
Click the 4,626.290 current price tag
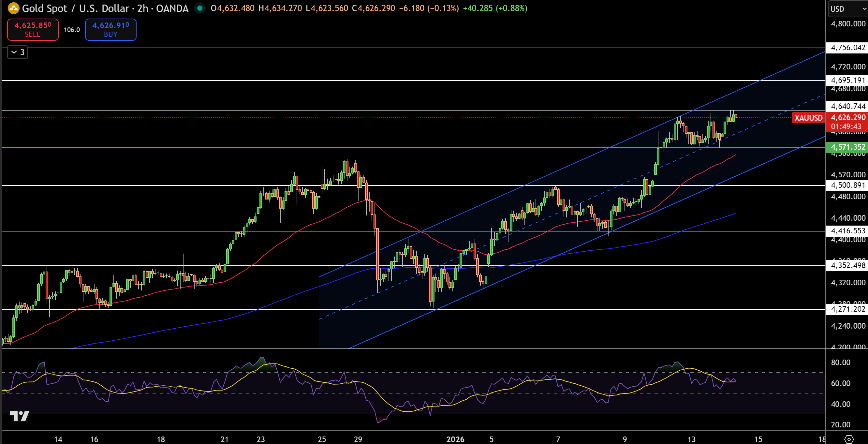point(848,117)
